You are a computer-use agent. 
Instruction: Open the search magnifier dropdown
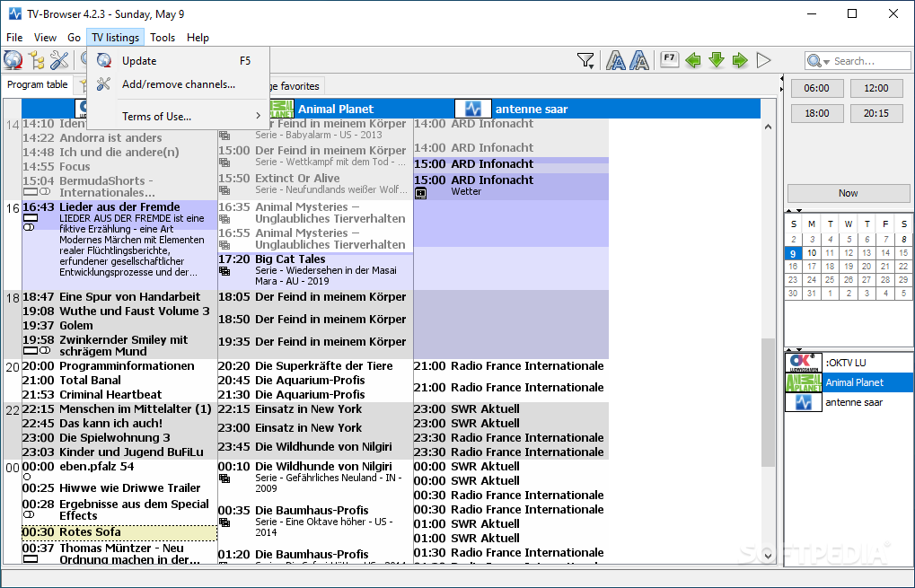817,61
